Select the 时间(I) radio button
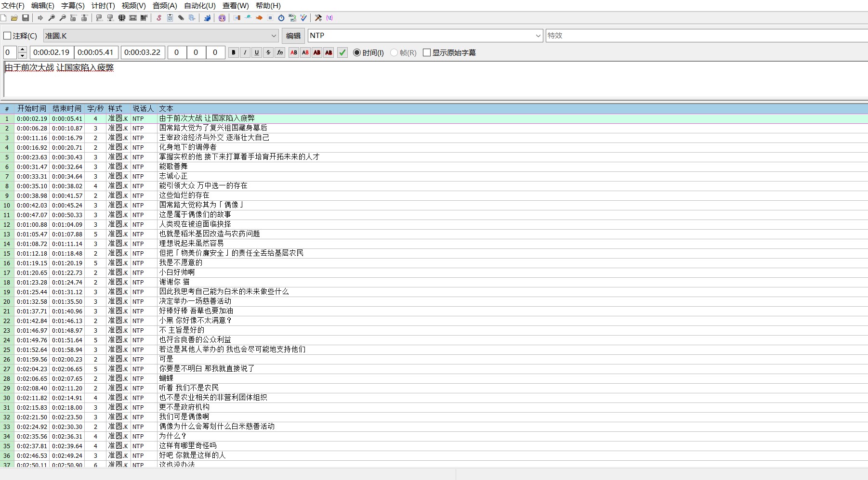Image resolution: width=868 pixels, height=480 pixels. pyautogui.click(x=368, y=52)
